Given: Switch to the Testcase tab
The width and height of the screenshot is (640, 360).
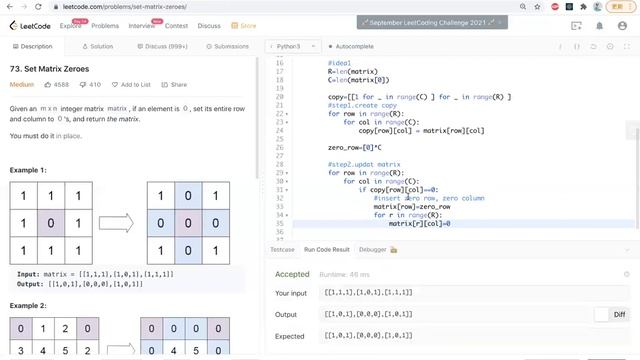Looking at the screenshot, I should tap(282, 250).
